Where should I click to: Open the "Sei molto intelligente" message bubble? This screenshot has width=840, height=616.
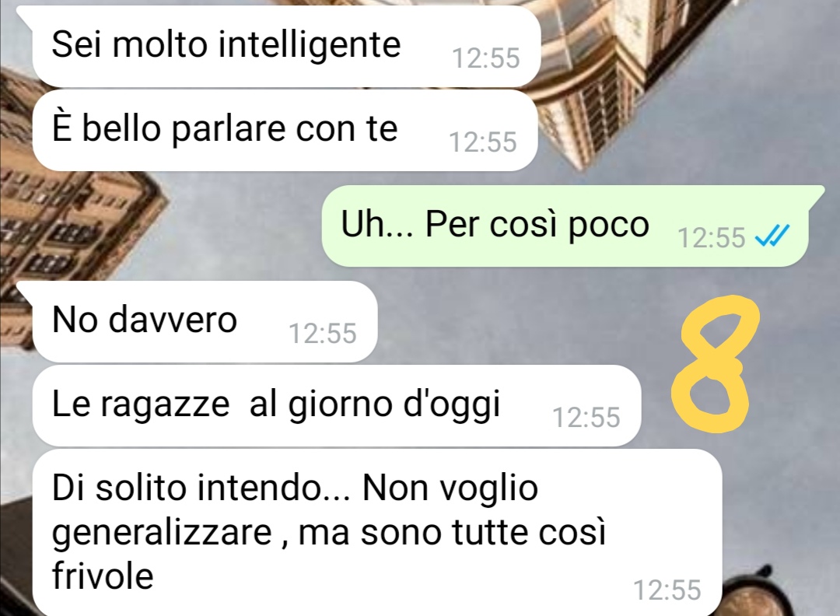[285, 47]
